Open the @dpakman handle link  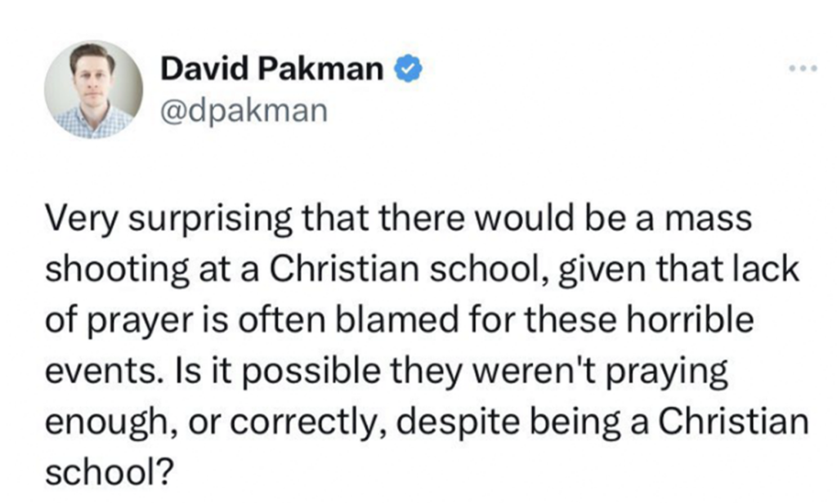(244, 111)
